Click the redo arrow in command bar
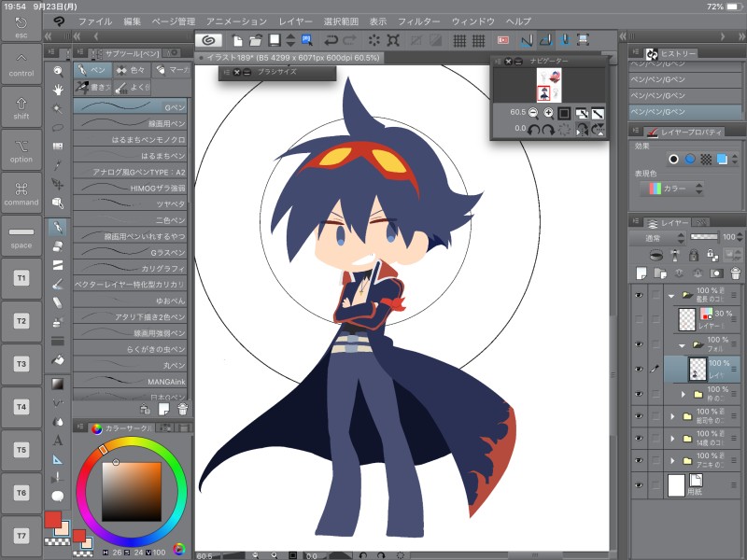747x560 pixels. 349,40
